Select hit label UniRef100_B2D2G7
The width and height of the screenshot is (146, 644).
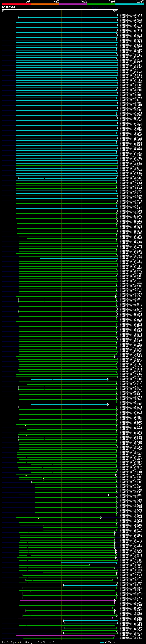131,85
